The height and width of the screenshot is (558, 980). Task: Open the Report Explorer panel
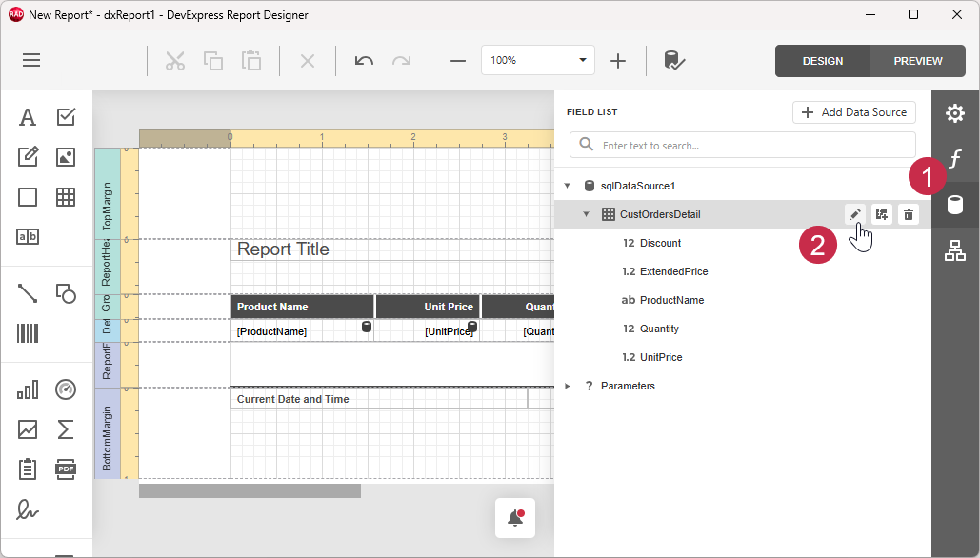[x=955, y=250]
